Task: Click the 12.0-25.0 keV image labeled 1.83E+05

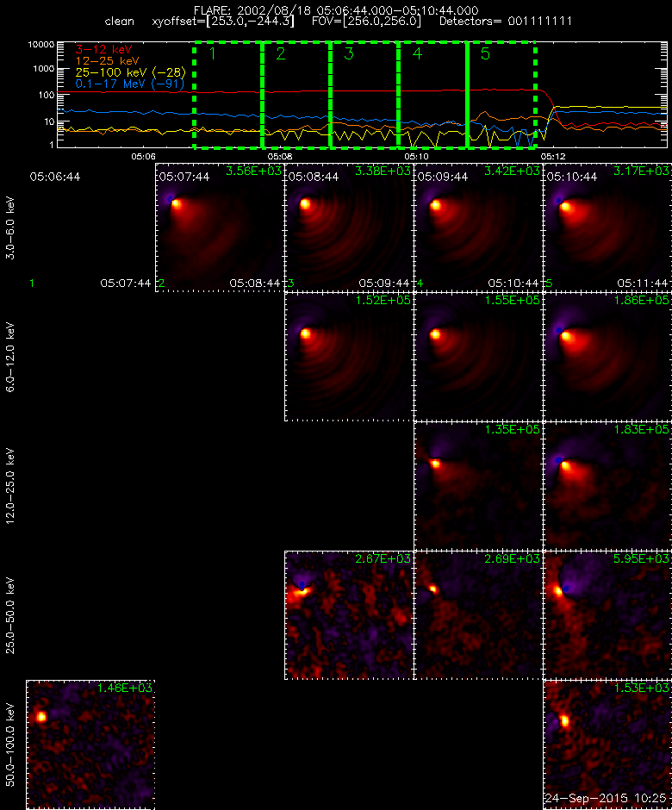Action: point(607,486)
